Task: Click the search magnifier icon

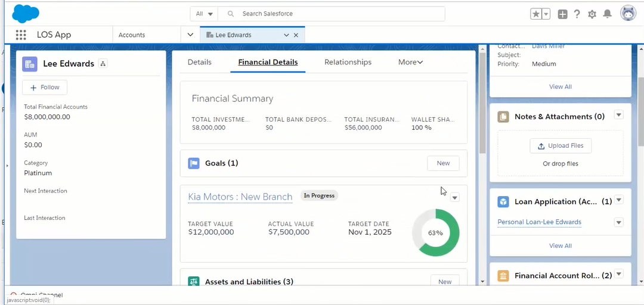Action: tap(231, 14)
